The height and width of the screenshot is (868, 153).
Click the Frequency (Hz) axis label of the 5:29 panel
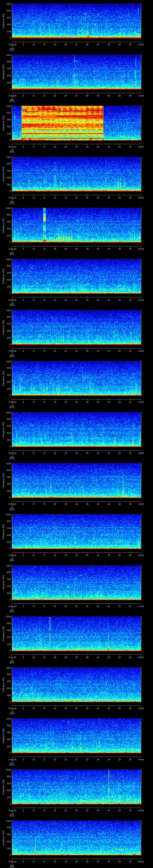[x=3, y=21]
